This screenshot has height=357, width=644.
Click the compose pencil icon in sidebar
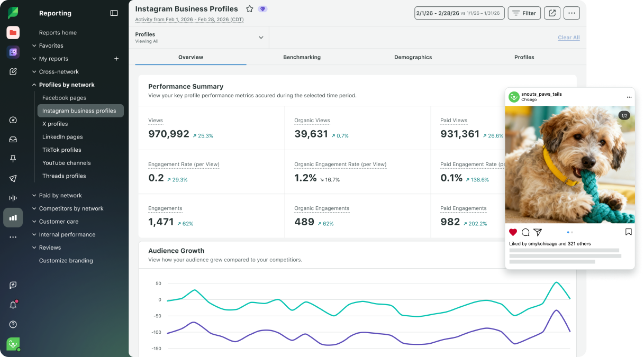[x=13, y=71]
